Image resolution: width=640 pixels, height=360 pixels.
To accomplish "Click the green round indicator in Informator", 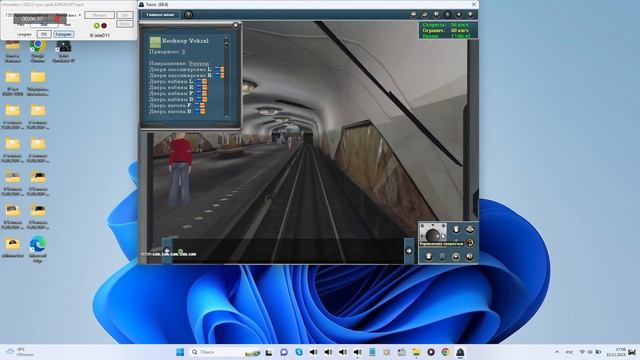I will click(97, 25).
